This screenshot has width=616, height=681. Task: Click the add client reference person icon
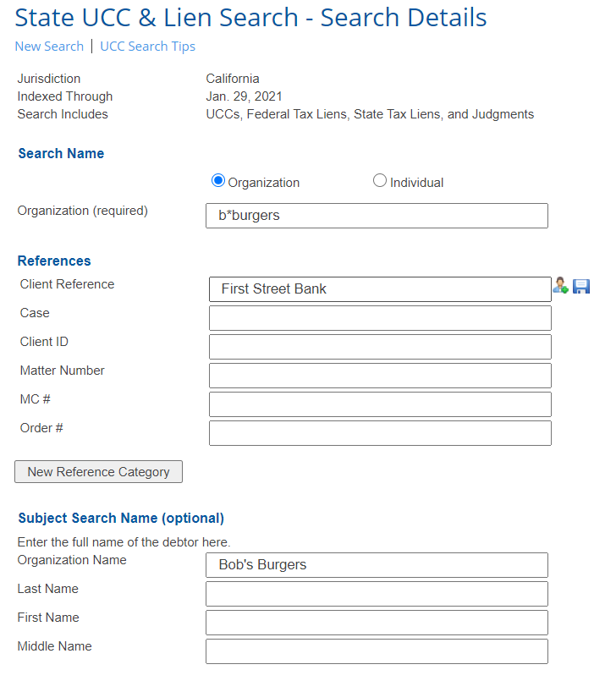560,286
